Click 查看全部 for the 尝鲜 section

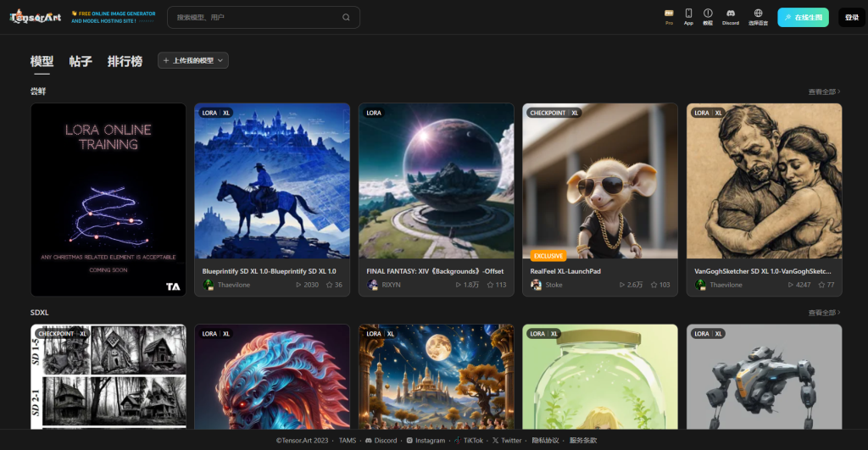pos(824,92)
